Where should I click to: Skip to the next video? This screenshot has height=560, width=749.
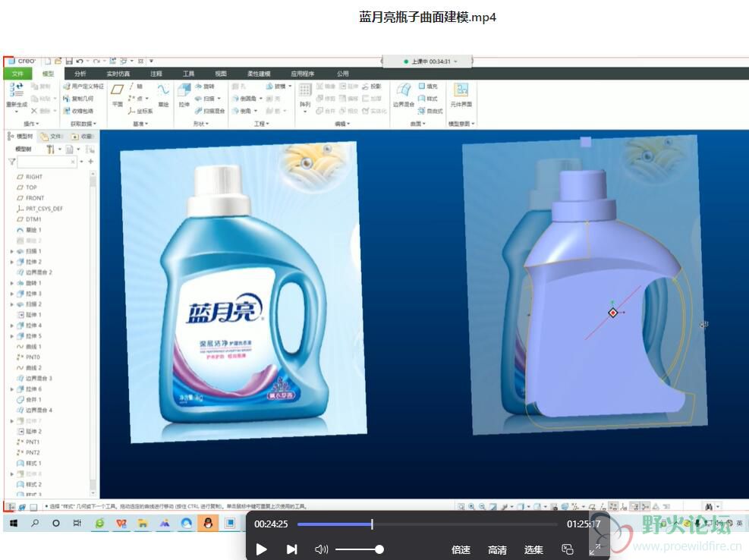(x=291, y=549)
